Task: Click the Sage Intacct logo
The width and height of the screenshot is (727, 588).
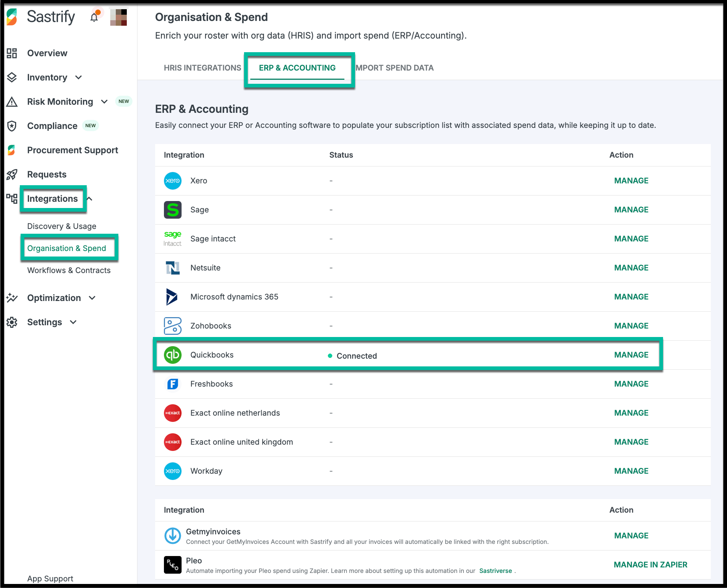Action: [x=173, y=239]
